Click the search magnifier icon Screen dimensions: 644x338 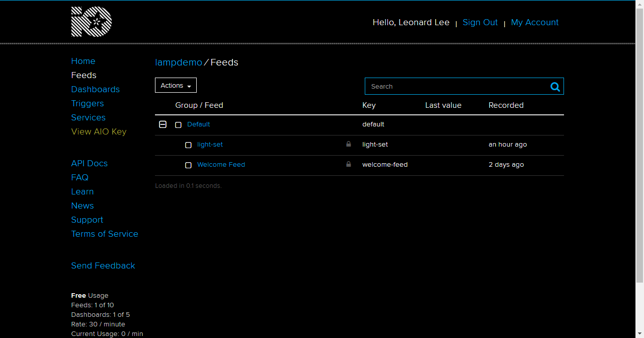[x=555, y=87]
